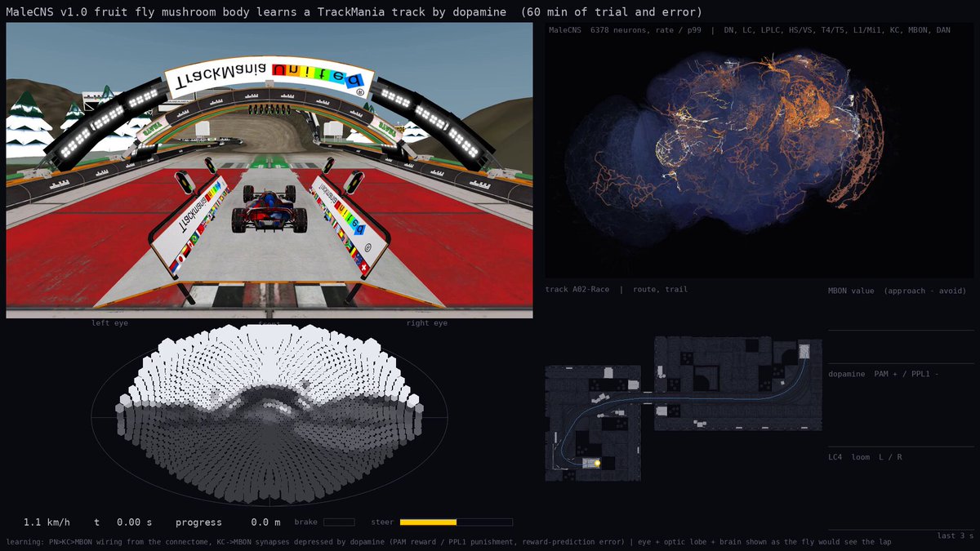The height and width of the screenshot is (551, 980).
Task: Click the 'track A02-Race' label
Action: point(577,289)
